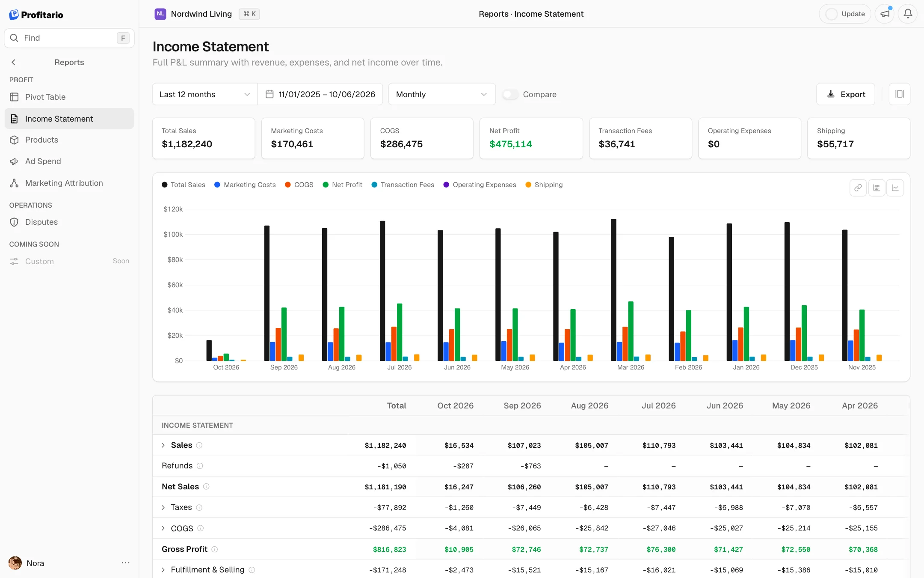Open Marketing Attribution report
Viewport: 924px width, 578px height.
pos(69,183)
